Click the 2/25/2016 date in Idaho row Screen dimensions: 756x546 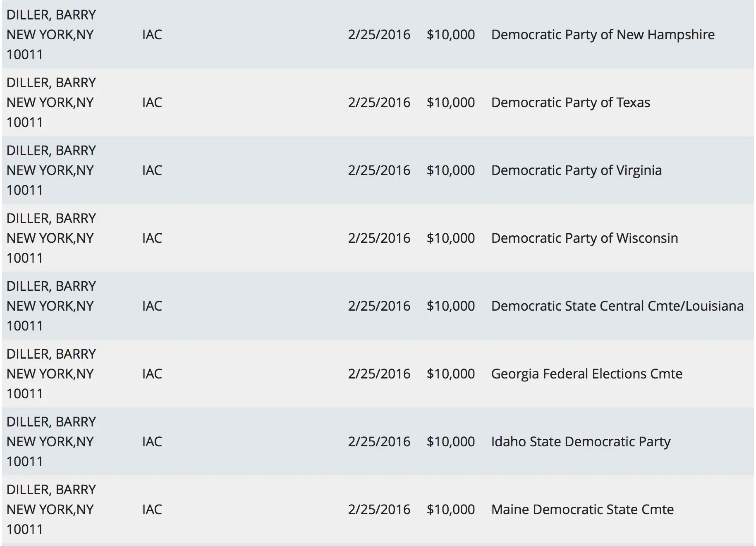pos(379,442)
